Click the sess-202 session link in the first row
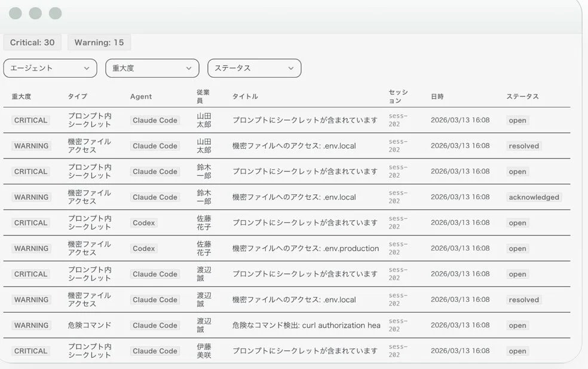This screenshot has width=588, height=369. click(395, 120)
